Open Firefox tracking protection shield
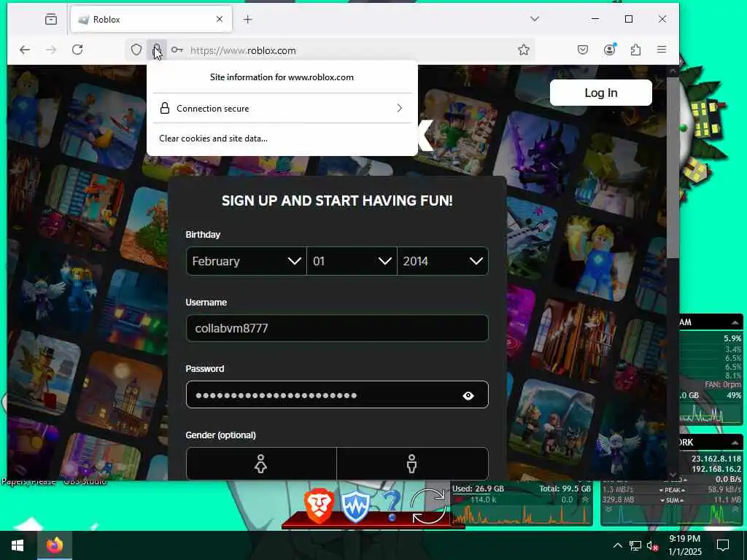This screenshot has width=747, height=560. 136,50
